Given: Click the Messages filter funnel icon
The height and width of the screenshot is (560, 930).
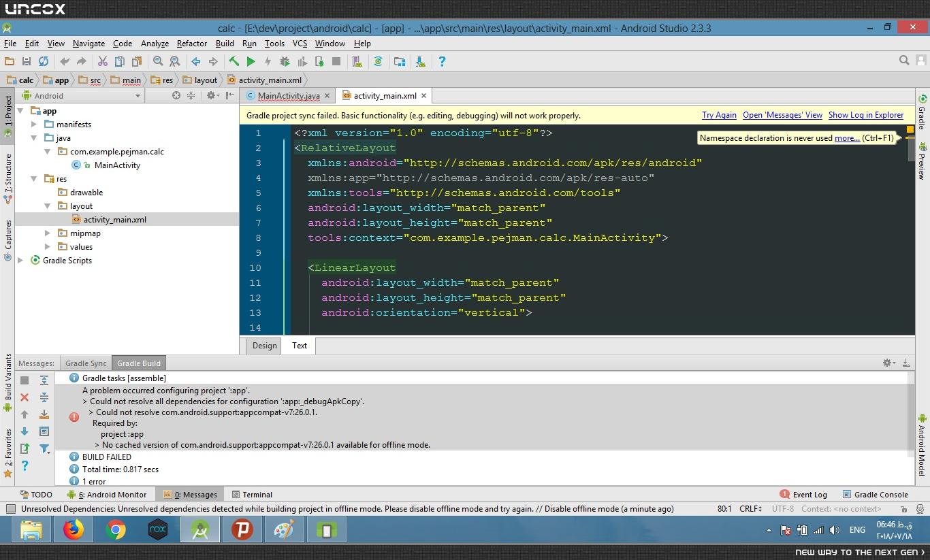Looking at the screenshot, I should [x=44, y=448].
